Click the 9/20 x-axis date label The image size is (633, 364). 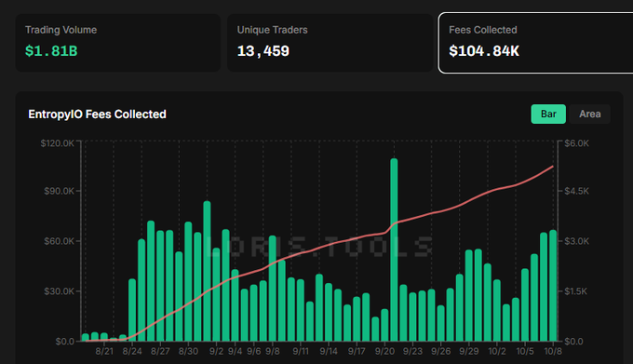384,352
